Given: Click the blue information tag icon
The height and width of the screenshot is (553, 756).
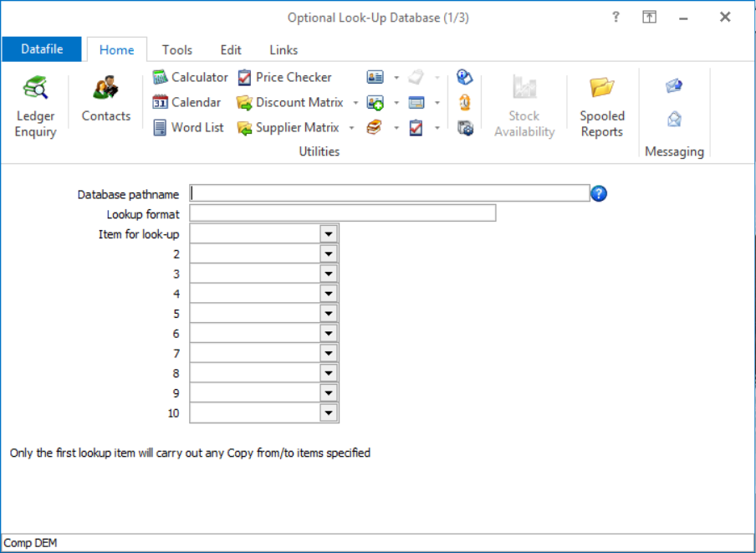Looking at the screenshot, I should click(465, 77).
